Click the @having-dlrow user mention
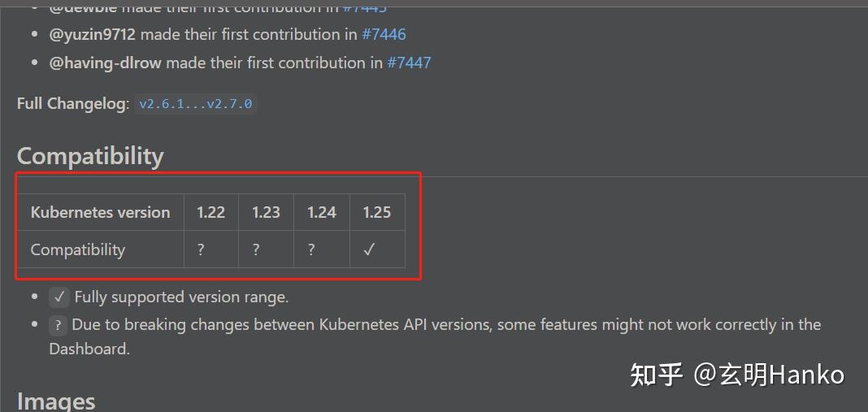 tap(105, 63)
